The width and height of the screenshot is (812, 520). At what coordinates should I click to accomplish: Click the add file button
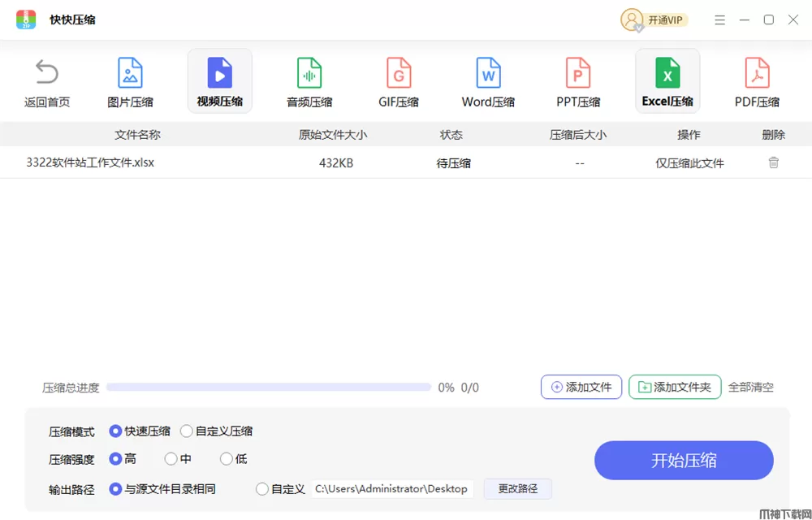tap(581, 388)
